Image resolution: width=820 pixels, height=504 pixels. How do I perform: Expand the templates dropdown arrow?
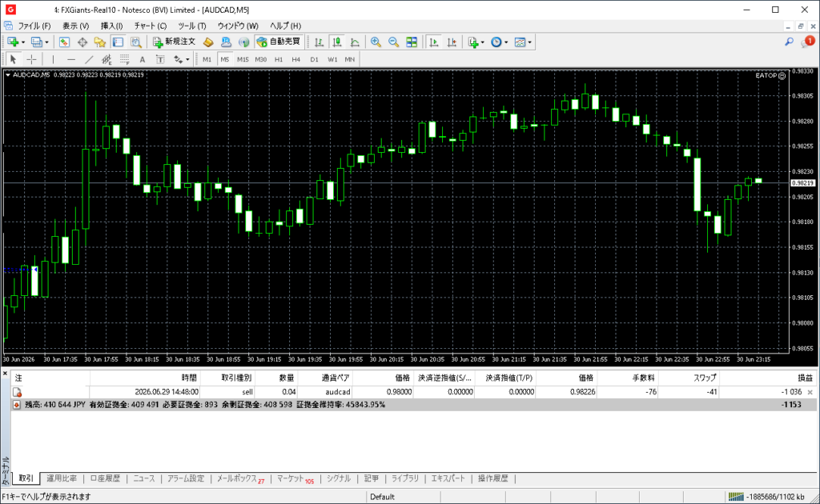tap(530, 42)
